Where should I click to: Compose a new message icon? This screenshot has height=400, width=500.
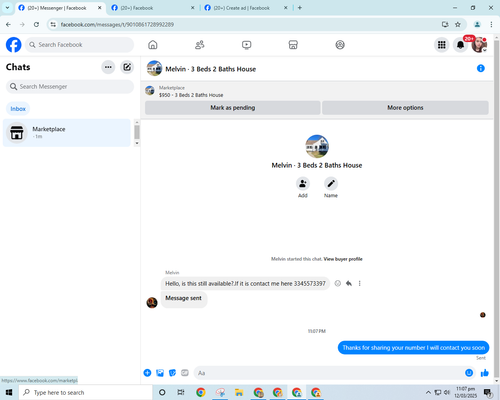[x=127, y=67]
